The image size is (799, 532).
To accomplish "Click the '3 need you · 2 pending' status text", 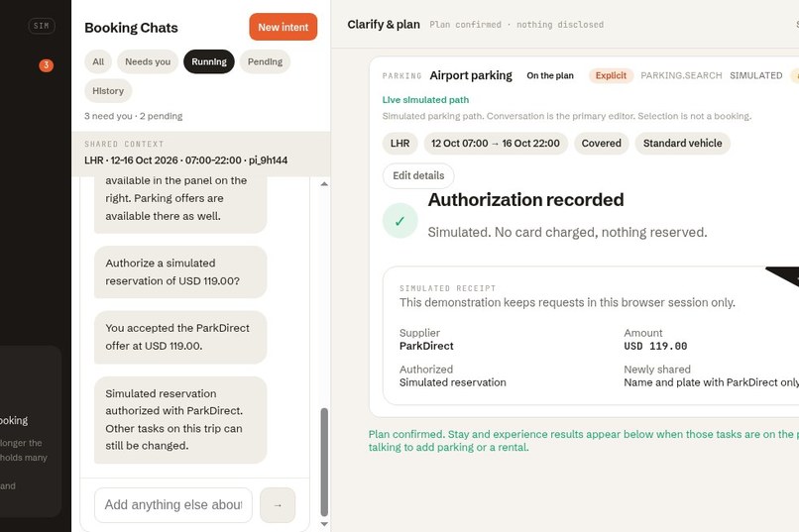I will pos(134,116).
